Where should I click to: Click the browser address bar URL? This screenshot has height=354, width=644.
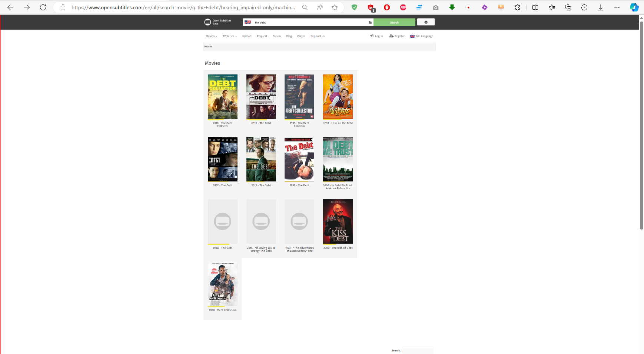pyautogui.click(x=183, y=7)
